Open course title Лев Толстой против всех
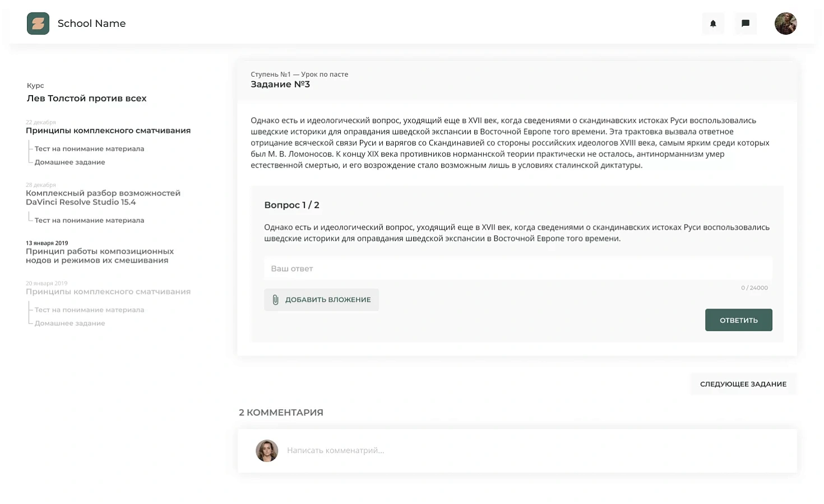 click(x=87, y=99)
